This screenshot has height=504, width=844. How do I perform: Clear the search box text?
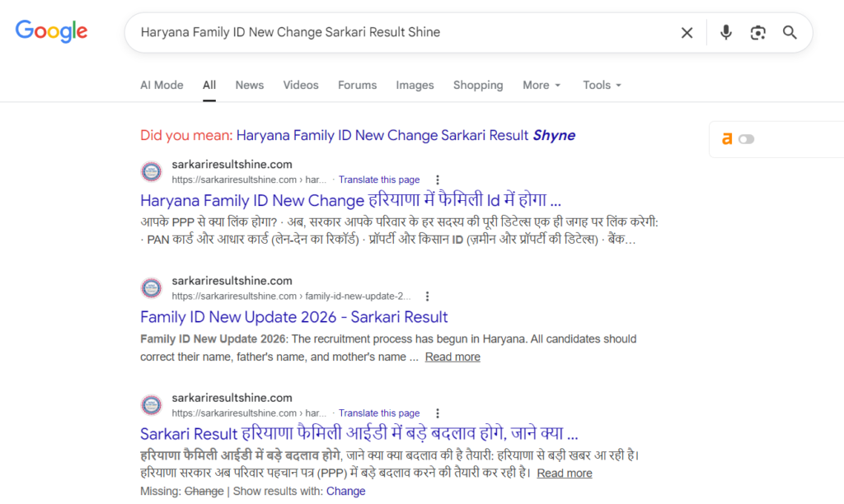(x=687, y=32)
